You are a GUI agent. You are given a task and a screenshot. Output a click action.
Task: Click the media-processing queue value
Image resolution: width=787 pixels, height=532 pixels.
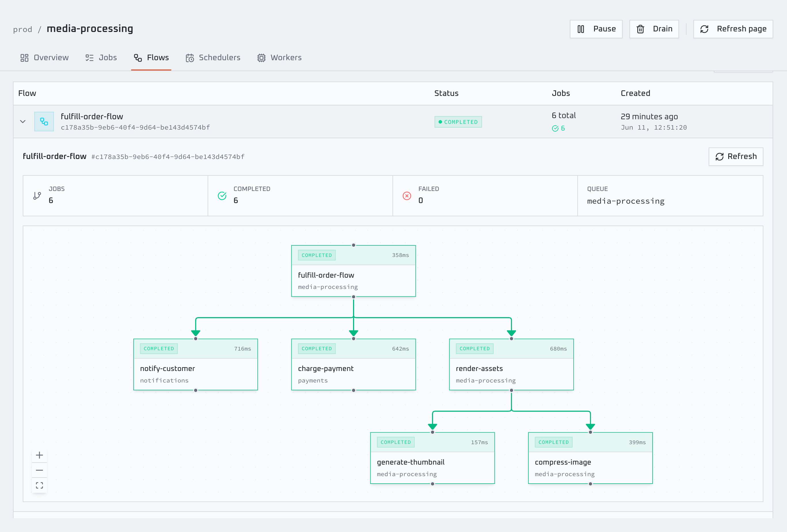point(625,201)
